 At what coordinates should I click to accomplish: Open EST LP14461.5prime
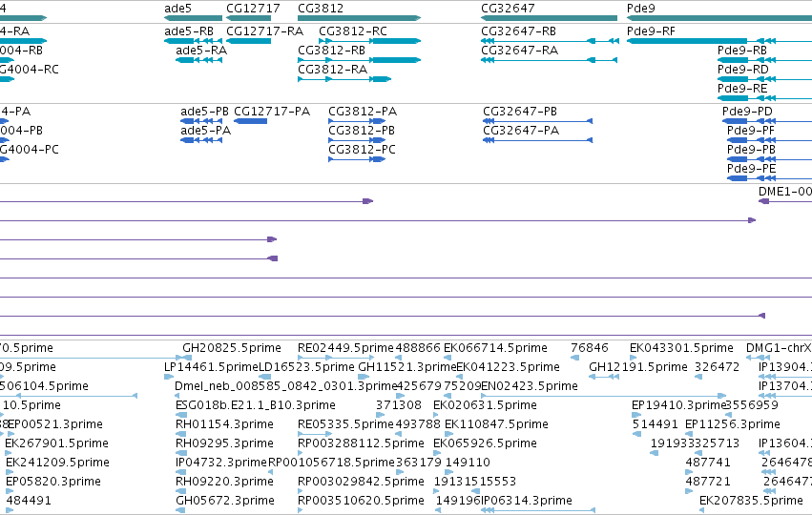click(x=211, y=367)
